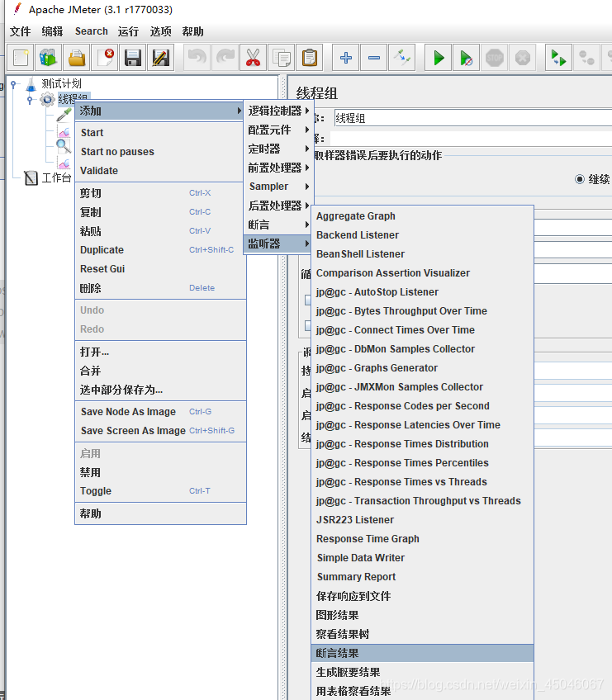This screenshot has height=700, width=612.
Task: Open the 编辑 menu
Action: [x=52, y=31]
